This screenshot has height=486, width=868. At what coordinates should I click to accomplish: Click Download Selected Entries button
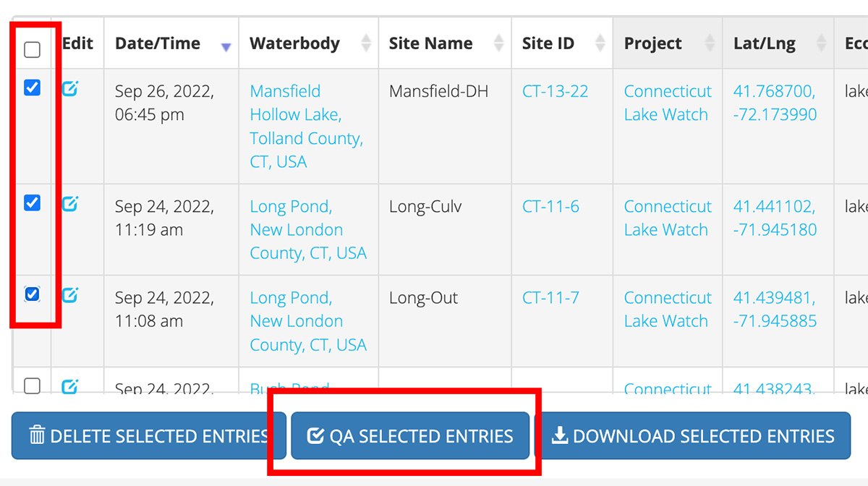click(x=692, y=436)
